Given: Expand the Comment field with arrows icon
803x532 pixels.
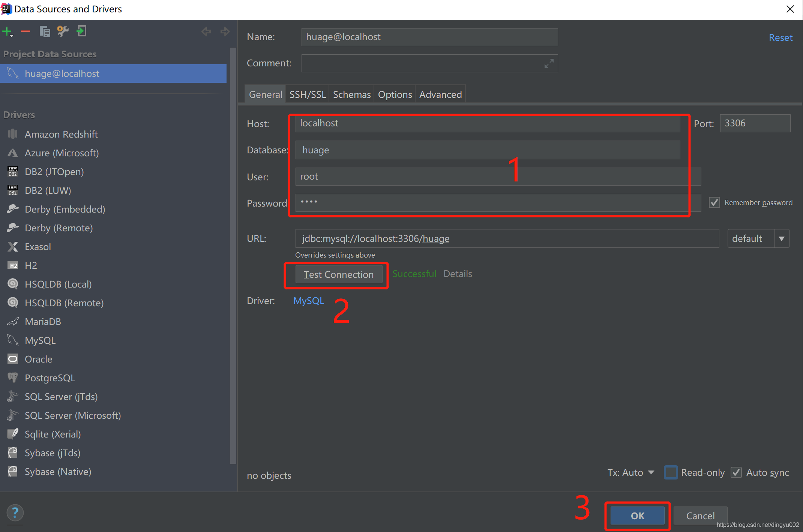Looking at the screenshot, I should coord(549,64).
